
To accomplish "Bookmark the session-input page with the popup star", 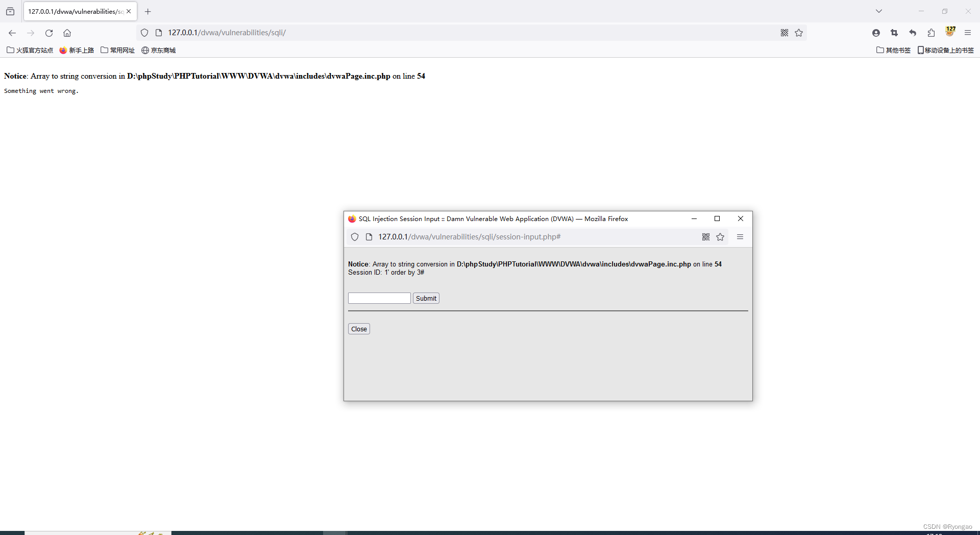I will pyautogui.click(x=720, y=237).
